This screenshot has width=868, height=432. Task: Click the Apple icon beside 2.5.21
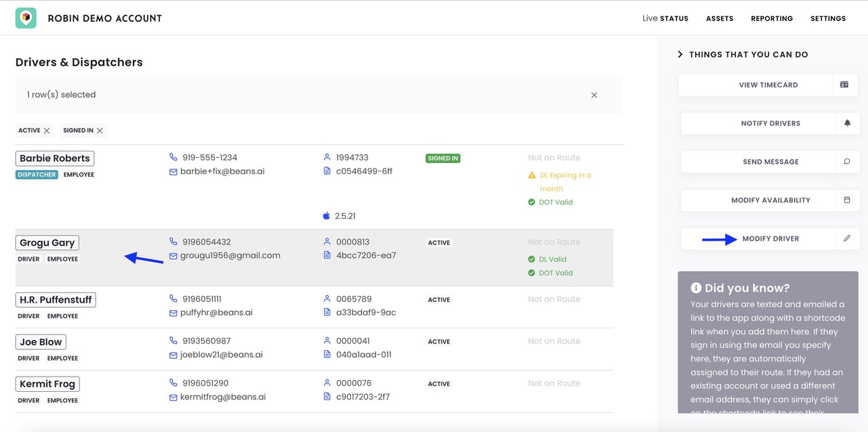point(326,216)
